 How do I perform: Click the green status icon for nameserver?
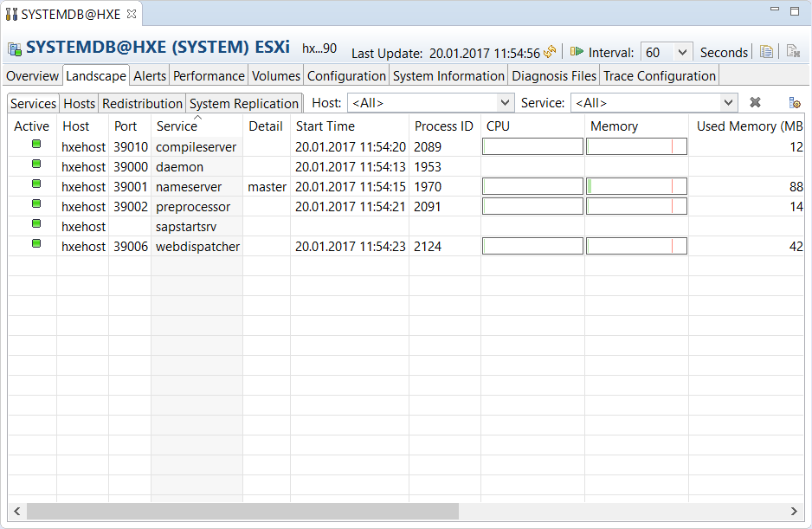coord(36,184)
